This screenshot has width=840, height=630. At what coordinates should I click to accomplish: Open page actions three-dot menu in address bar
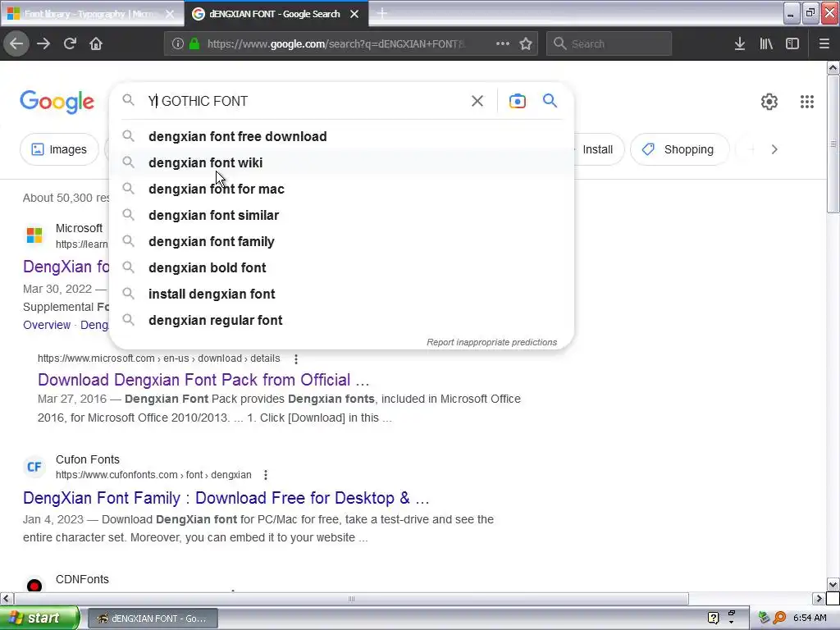(503, 43)
